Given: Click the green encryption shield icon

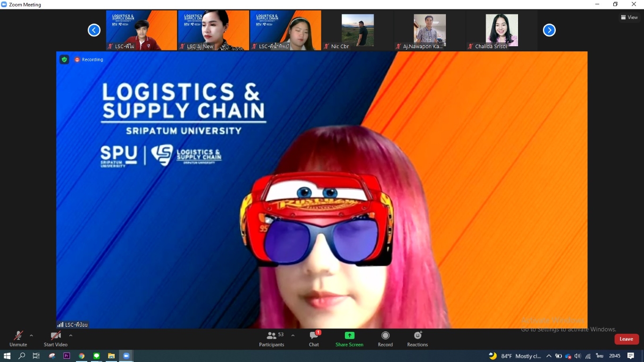Looking at the screenshot, I should [x=64, y=59].
